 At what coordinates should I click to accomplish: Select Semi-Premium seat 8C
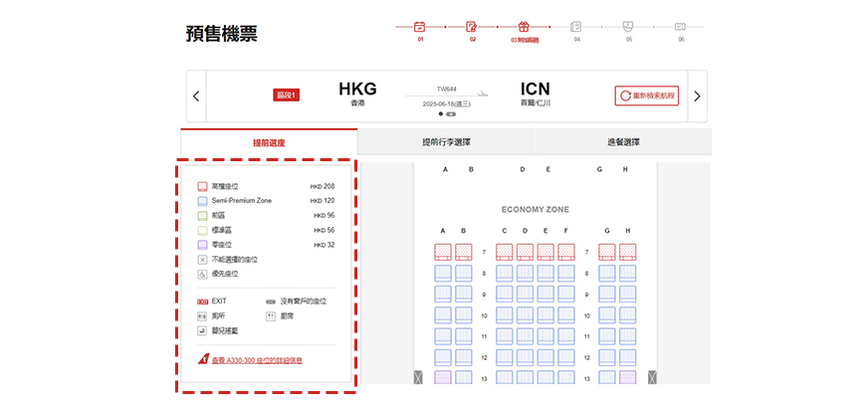click(505, 273)
